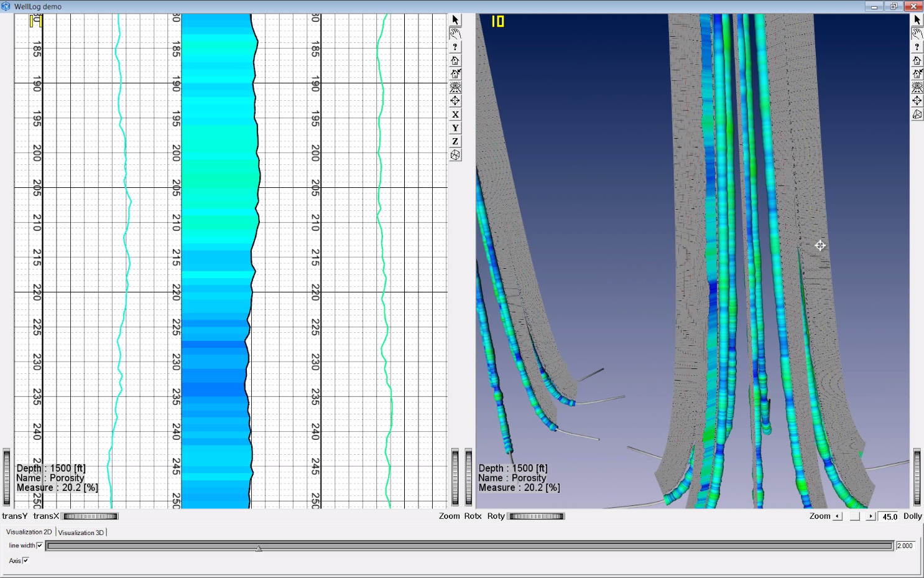Adjust the line width slider handle
This screenshot has height=578, width=924.
click(259, 548)
